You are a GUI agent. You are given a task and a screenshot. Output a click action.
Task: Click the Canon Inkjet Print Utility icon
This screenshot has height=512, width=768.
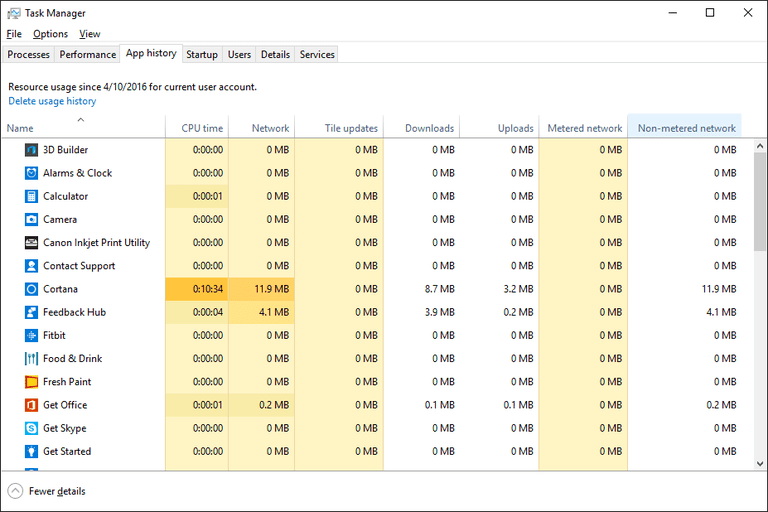(31, 243)
